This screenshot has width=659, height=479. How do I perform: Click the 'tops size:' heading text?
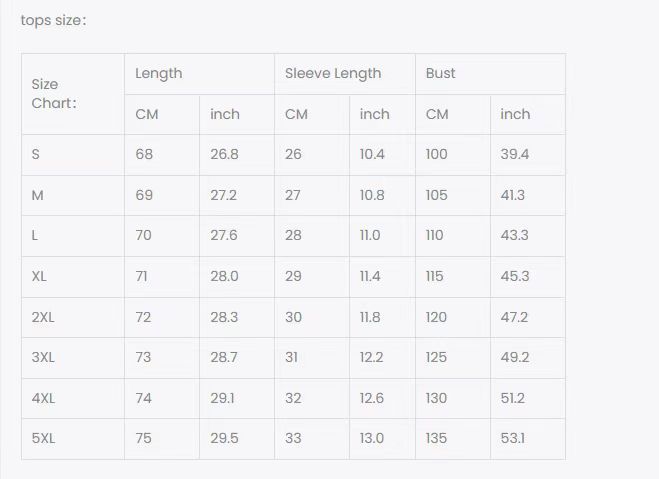click(x=54, y=20)
